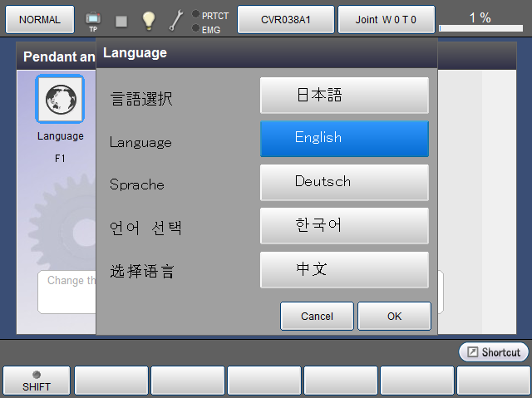Select 日本語 as the language
The image size is (532, 398).
pos(344,96)
